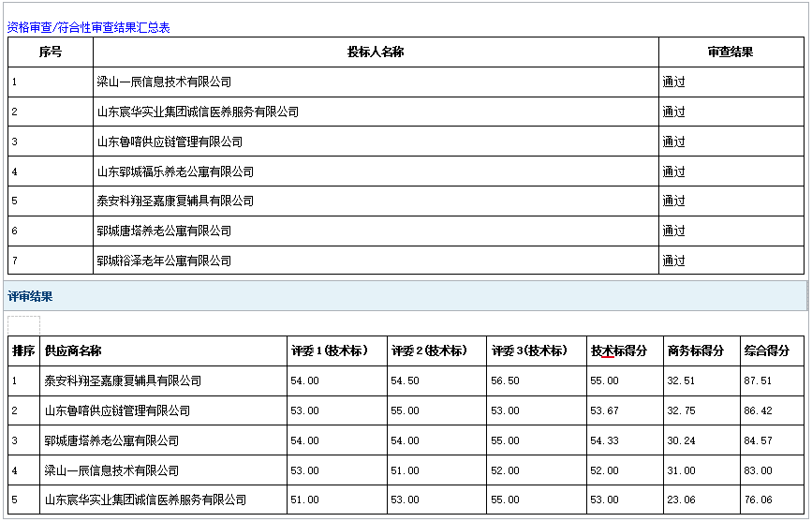Select the business score 23.06 cell

(681, 500)
